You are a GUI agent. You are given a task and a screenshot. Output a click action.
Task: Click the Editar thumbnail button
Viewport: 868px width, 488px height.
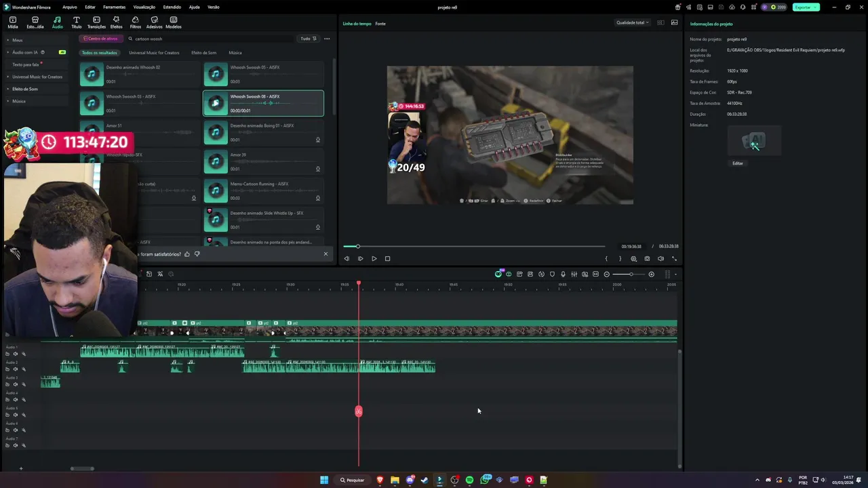coord(737,163)
